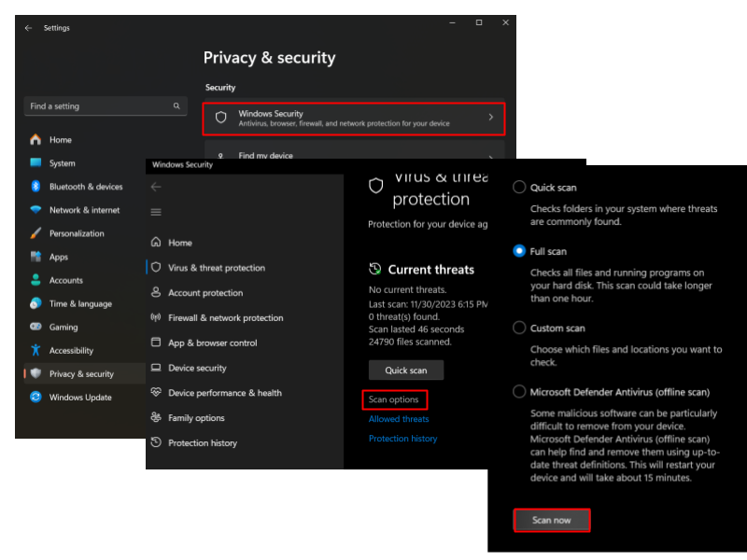Select the Quick scan radio button
Screen dimensions: 747x560
click(x=519, y=187)
